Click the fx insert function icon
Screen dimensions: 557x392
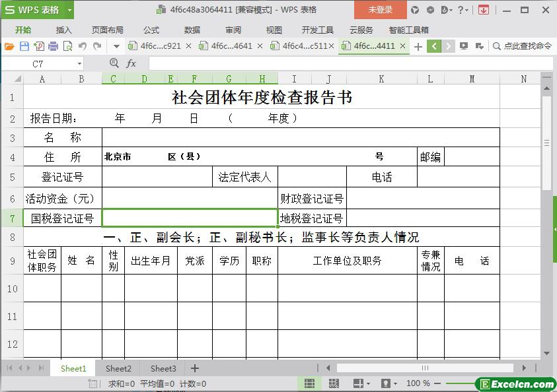coord(131,63)
